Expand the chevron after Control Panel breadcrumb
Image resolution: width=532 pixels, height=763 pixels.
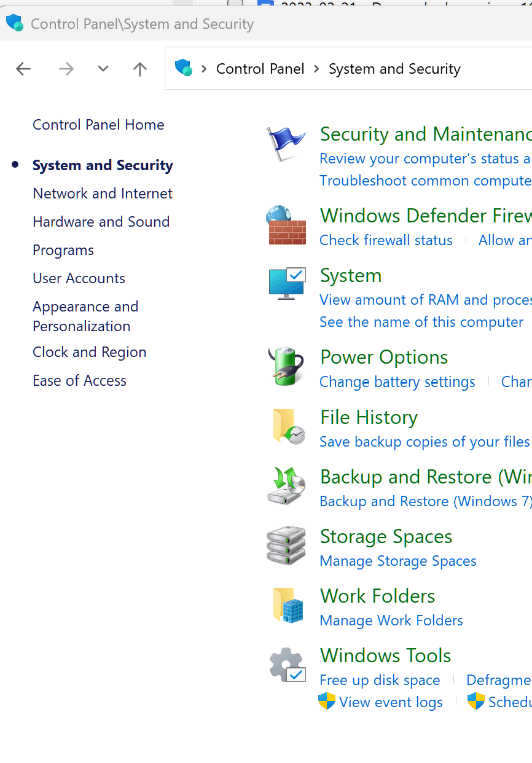point(317,69)
